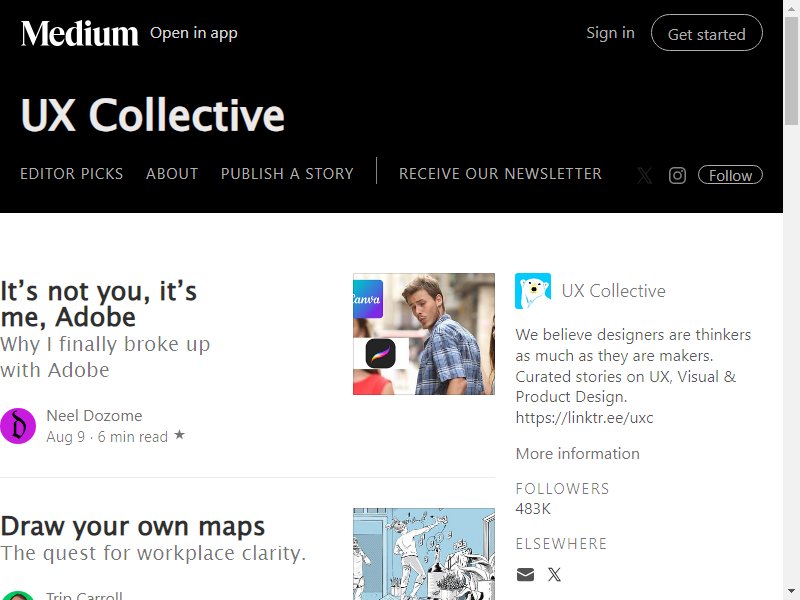
Task: Click the Sign in link
Action: coord(610,33)
